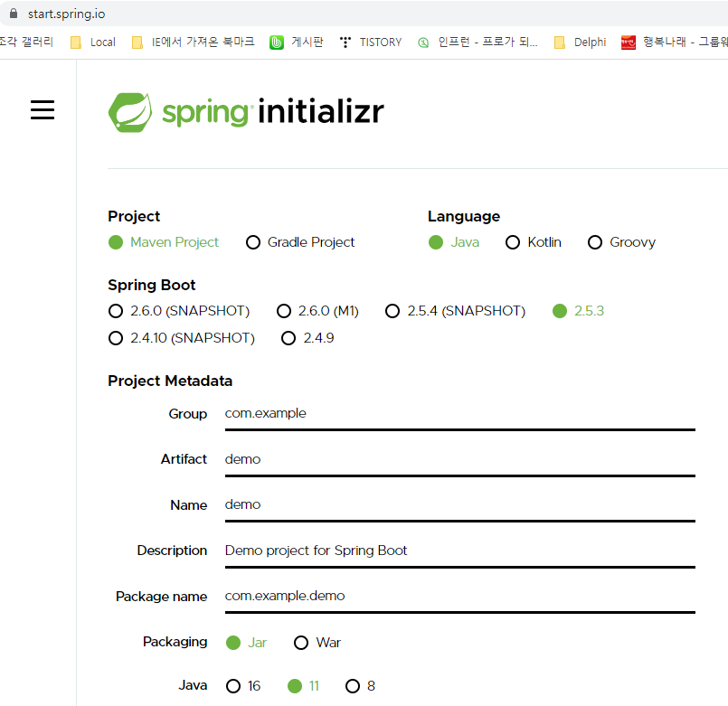The image size is (728, 706).
Task: Open the TISTORY bookmark
Action: pos(371,42)
